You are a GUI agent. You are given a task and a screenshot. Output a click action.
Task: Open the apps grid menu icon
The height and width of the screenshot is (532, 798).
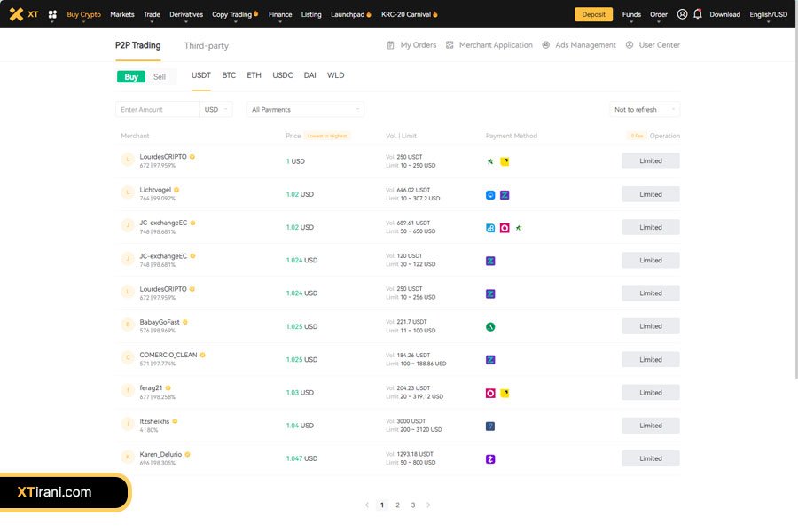coord(52,15)
